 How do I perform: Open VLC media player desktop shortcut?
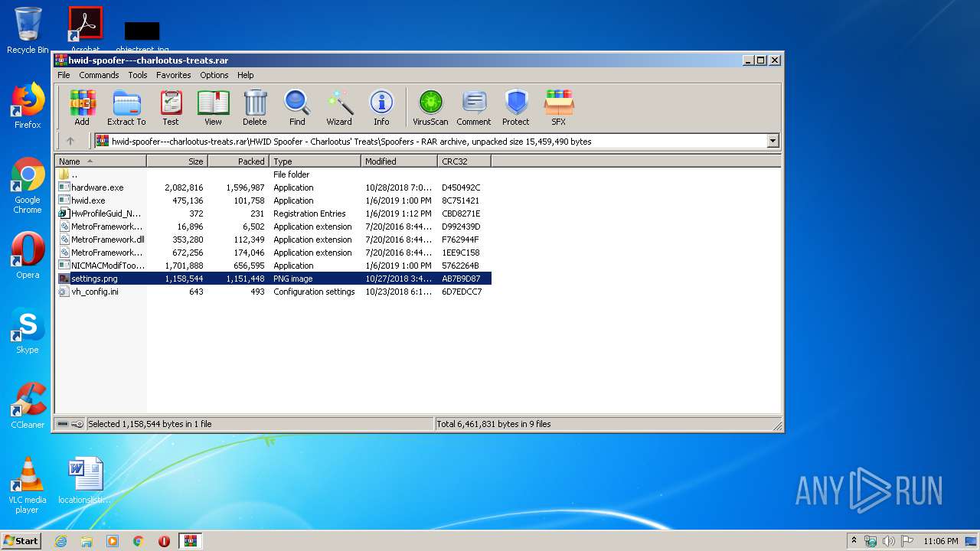point(28,486)
